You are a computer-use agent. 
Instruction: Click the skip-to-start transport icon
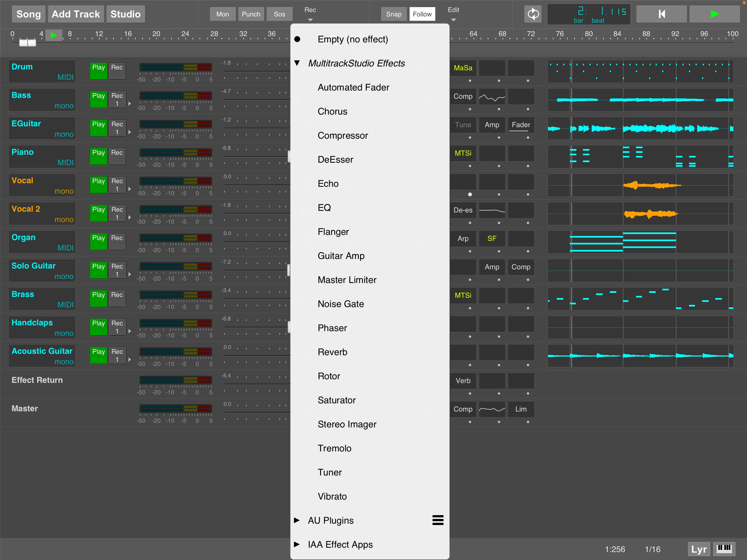coord(661,14)
